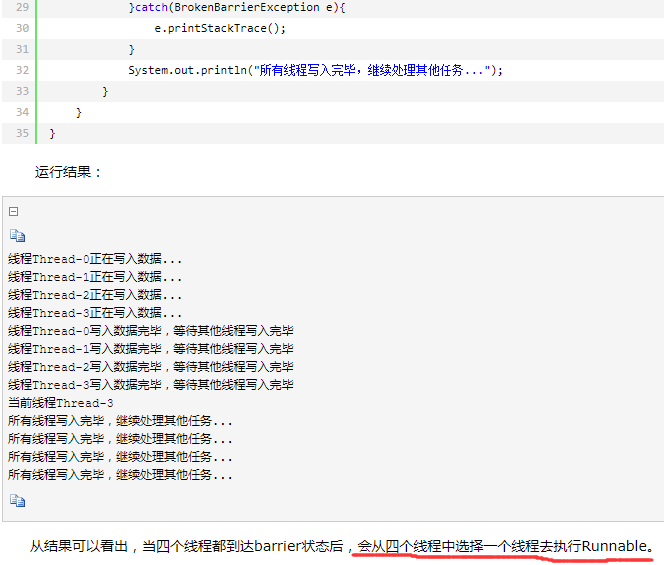Click line number 30 in the code gutter

pyautogui.click(x=22, y=28)
